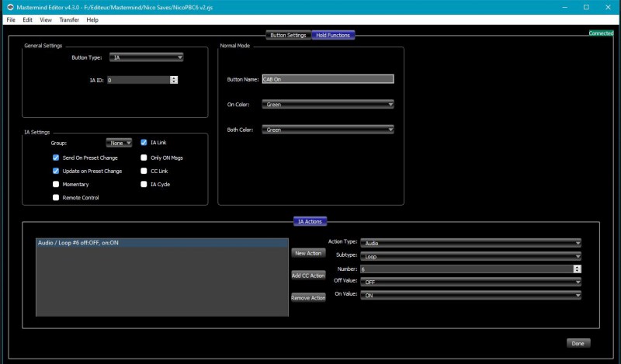
Task: Enable the Momentary checkbox
Action: pos(56,185)
